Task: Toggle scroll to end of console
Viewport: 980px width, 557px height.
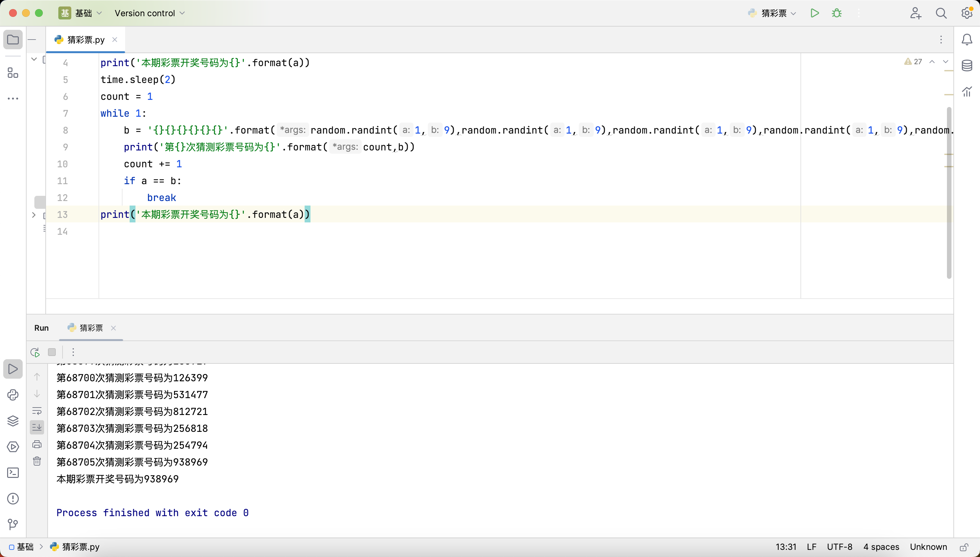Action: pyautogui.click(x=37, y=427)
